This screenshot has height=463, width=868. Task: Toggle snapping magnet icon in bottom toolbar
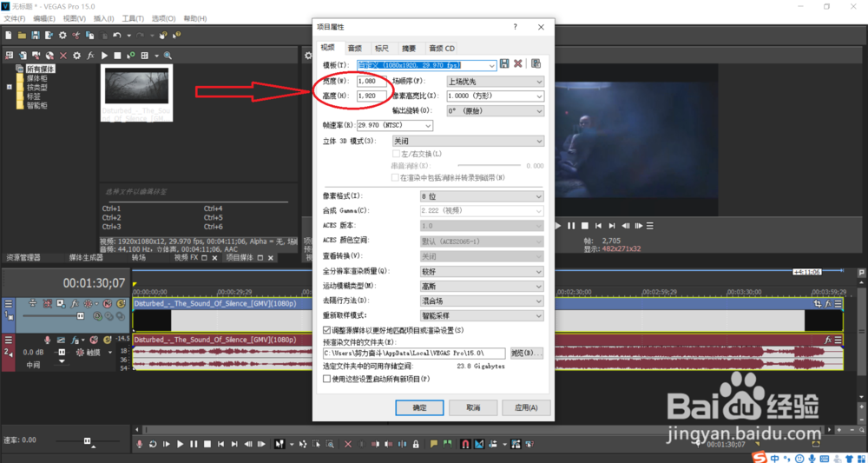(x=465, y=444)
